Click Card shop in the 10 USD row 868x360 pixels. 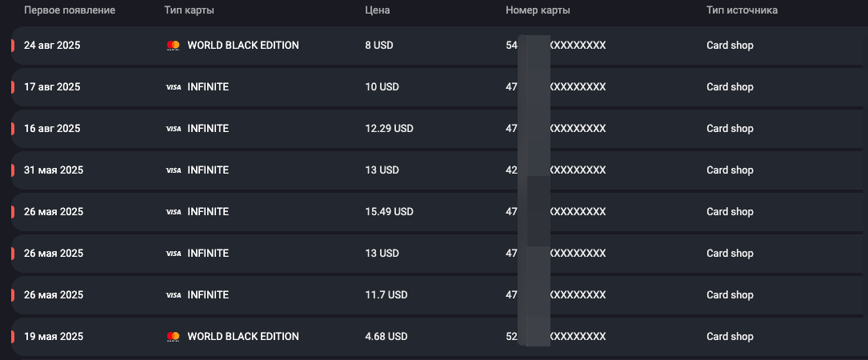click(x=730, y=87)
